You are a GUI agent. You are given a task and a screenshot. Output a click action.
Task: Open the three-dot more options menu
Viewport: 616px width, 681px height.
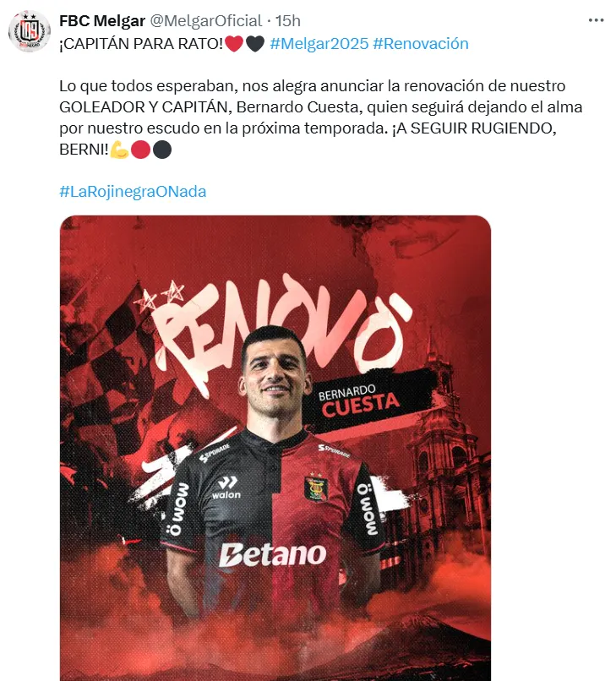(x=596, y=20)
